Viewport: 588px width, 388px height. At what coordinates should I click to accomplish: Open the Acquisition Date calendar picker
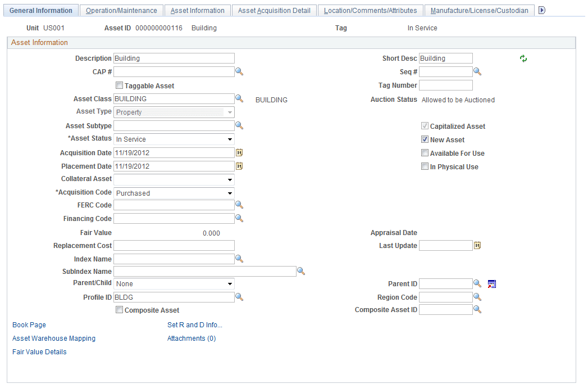[239, 152]
